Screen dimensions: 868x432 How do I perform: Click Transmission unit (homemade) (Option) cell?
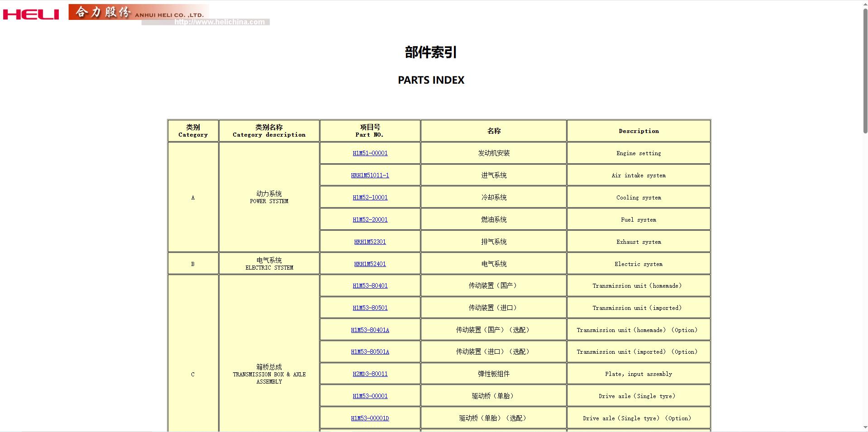pyautogui.click(x=639, y=330)
